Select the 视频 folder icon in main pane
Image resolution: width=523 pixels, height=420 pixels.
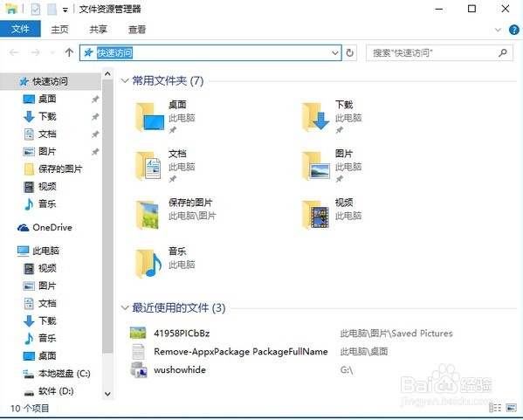(x=315, y=215)
